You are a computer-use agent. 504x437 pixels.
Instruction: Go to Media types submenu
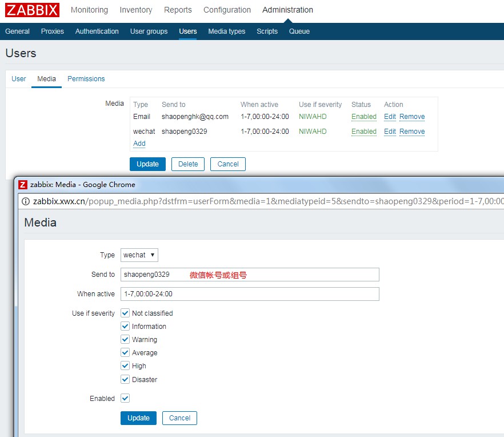[x=226, y=31]
